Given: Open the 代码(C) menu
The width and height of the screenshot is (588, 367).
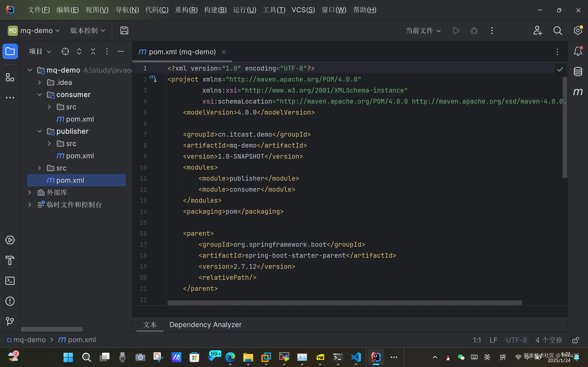Looking at the screenshot, I should coord(157,10).
